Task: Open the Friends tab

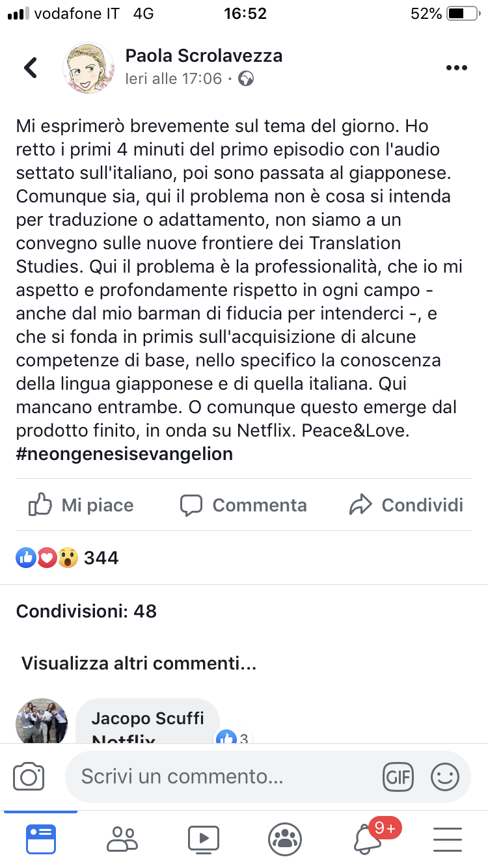Action: (122, 839)
